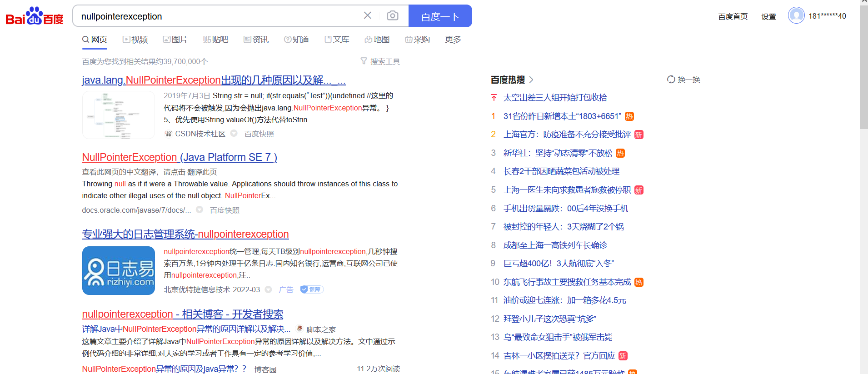Click the 日志易 rizhiyi.com logo image
The width and height of the screenshot is (868, 374).
(x=119, y=271)
